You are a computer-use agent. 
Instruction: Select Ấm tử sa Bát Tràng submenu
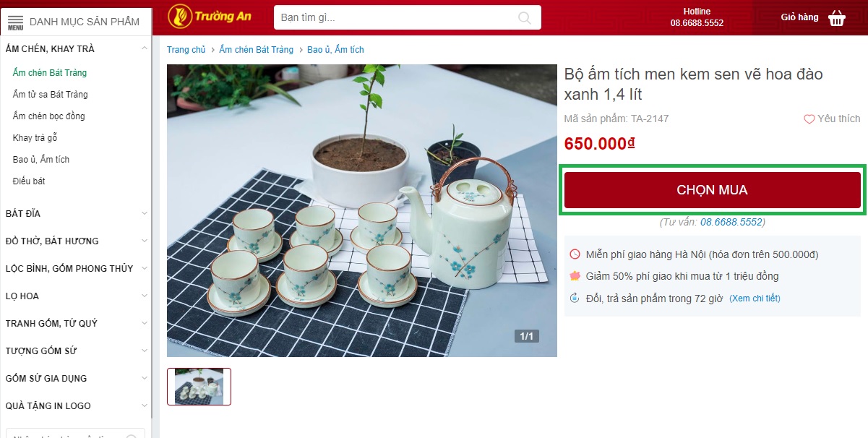(x=51, y=95)
